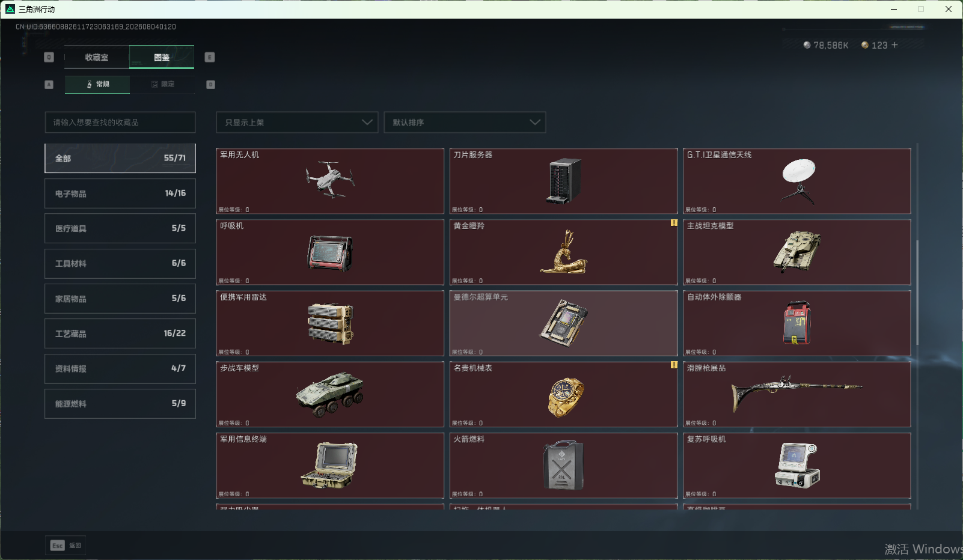
Task: Open the 只显示上架 filter dropdown
Action: coord(297,123)
